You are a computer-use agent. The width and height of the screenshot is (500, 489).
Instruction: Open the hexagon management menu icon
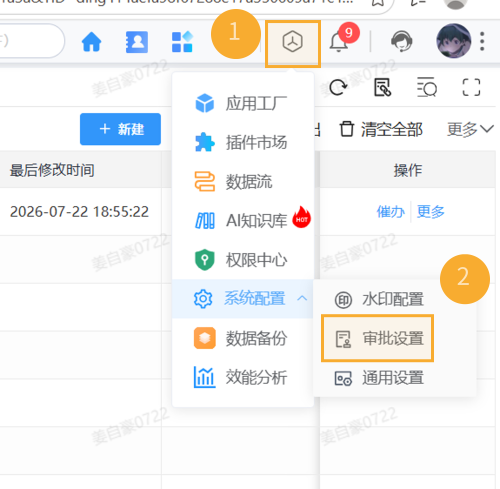point(293,42)
